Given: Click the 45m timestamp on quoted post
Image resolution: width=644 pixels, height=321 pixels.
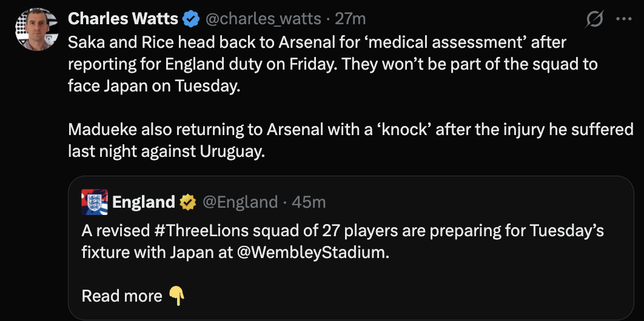Looking at the screenshot, I should coord(309,202).
